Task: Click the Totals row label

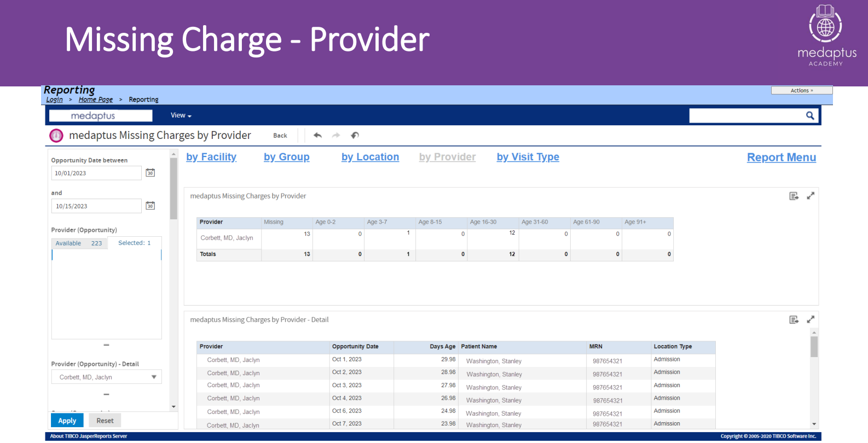Action: coord(208,254)
